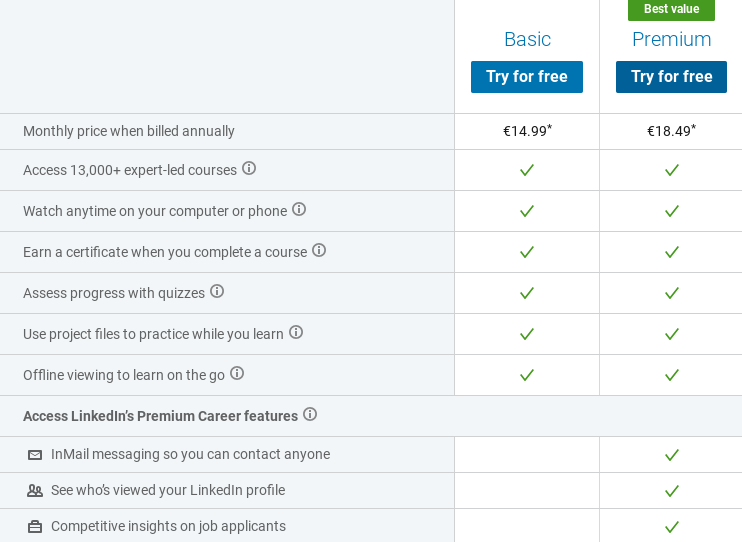Open info tooltip for Earn a certificate

tap(319, 250)
